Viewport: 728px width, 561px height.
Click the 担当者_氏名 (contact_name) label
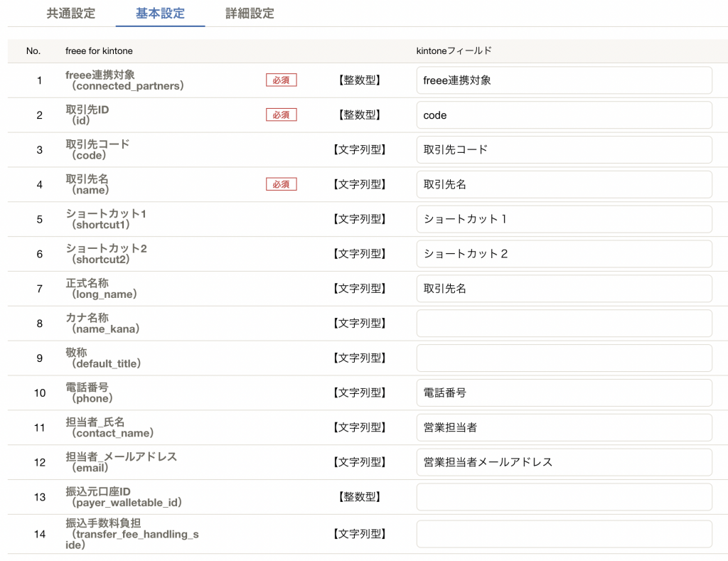click(109, 427)
